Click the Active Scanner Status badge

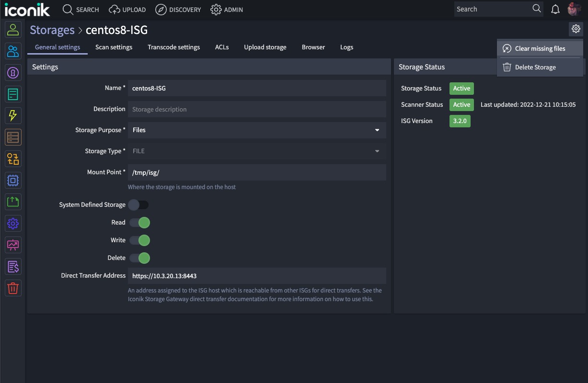tap(461, 104)
